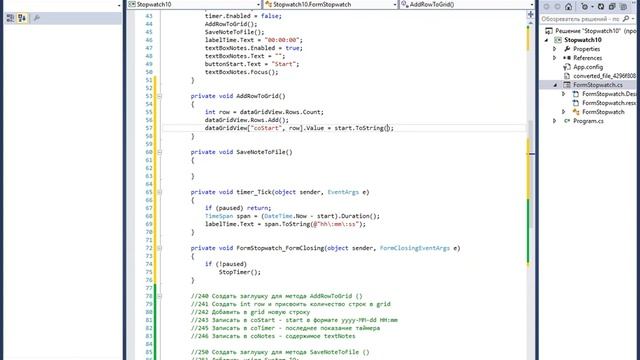Click start.ToString() call in line 57
This screenshot has height=360, width=640.
(x=363, y=128)
